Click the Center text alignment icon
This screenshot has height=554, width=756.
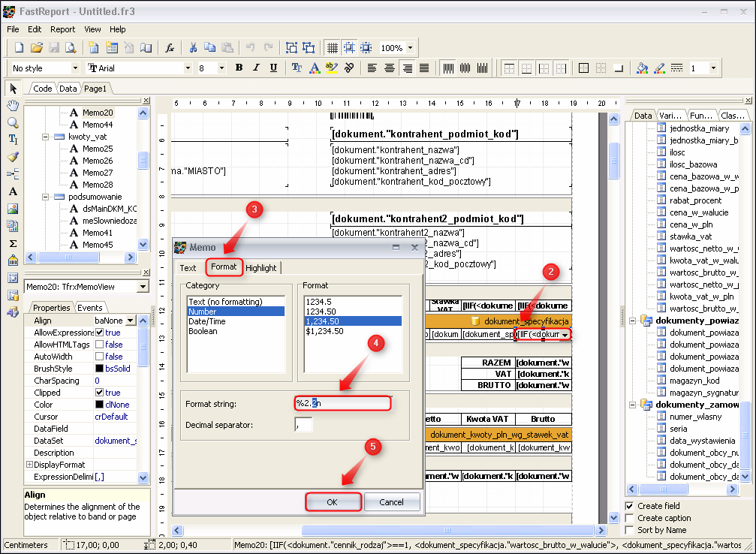pos(389,68)
